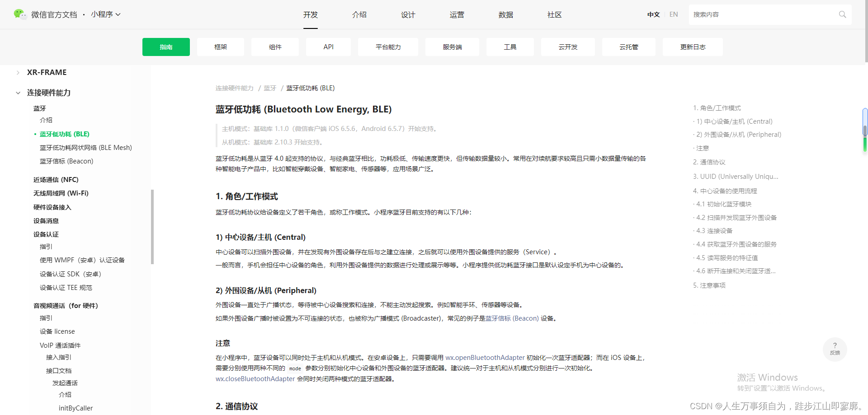Screen dimensions: 868x415
Task: Select the 介绍 top navigation tab
Action: pyautogui.click(x=359, y=15)
